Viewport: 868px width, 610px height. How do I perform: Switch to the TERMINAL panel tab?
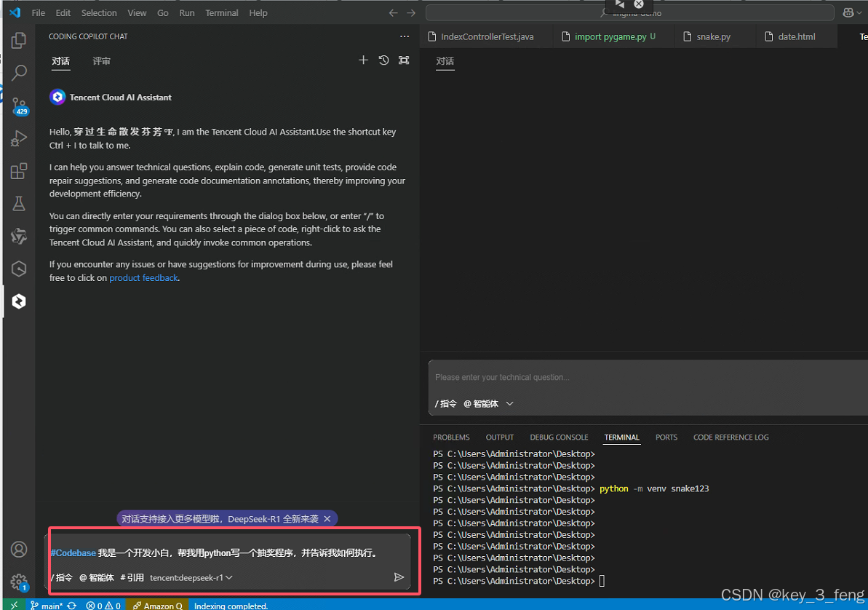[621, 437]
